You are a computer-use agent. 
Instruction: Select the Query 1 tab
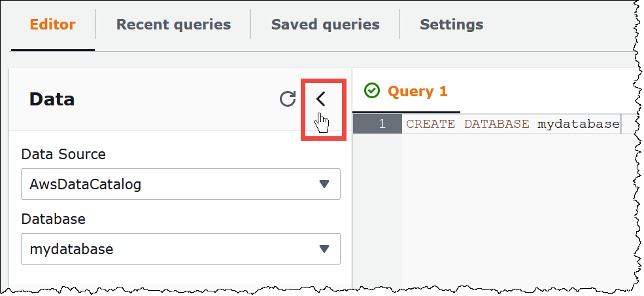[x=417, y=91]
